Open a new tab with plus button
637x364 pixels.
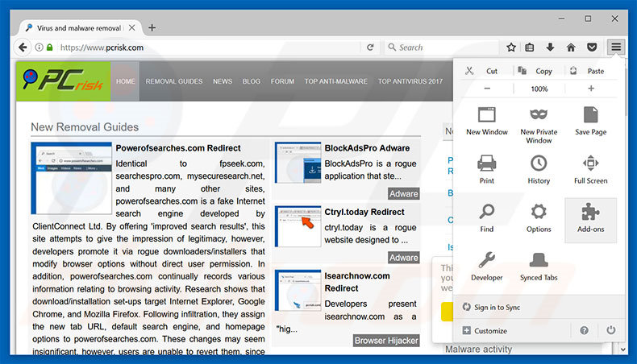pos(152,27)
